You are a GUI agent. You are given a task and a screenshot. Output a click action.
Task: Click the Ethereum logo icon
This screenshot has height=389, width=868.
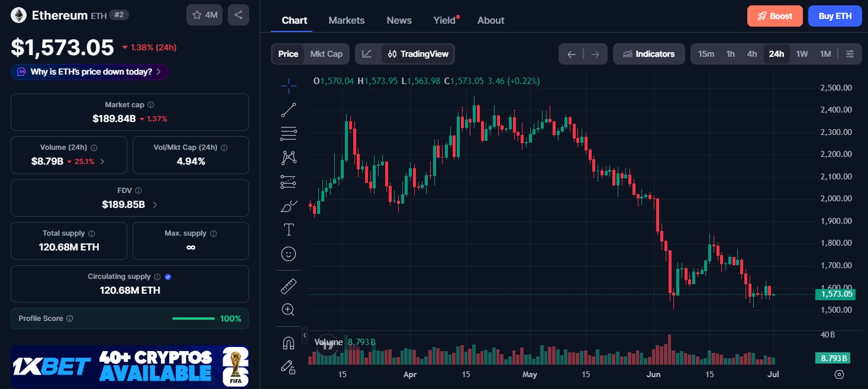click(x=18, y=15)
